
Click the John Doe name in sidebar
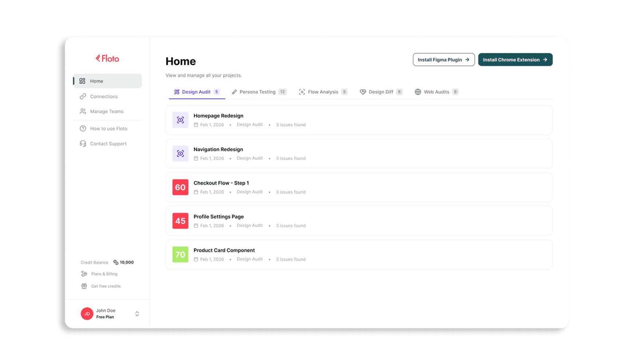106,310
